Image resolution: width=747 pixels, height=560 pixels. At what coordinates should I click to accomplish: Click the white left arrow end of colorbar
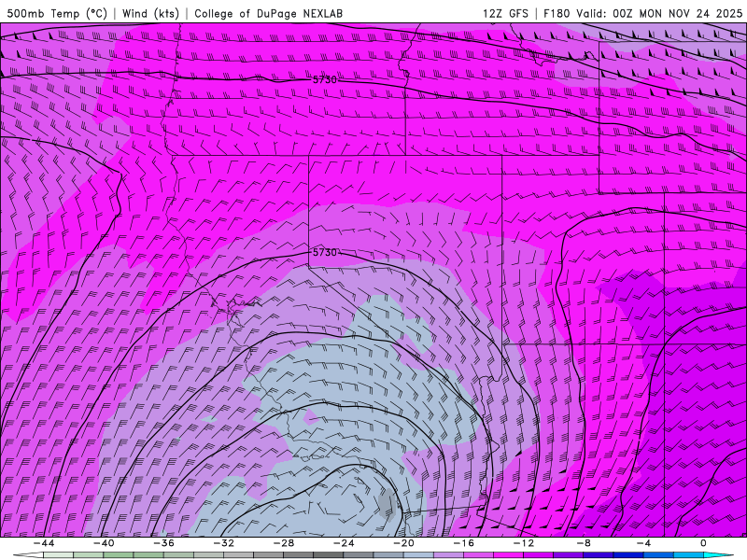click(29, 555)
